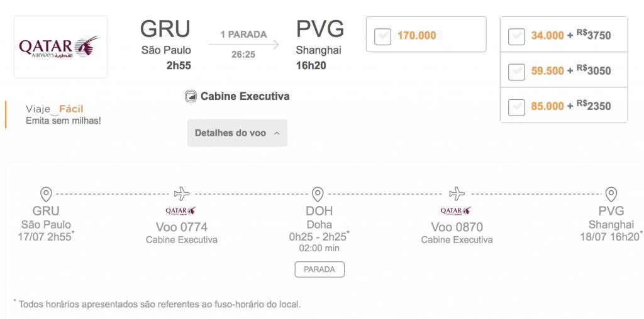The width and height of the screenshot is (644, 319).
Task: Select the 34.000 + R$3750 option checkbox
Action: coord(517,36)
